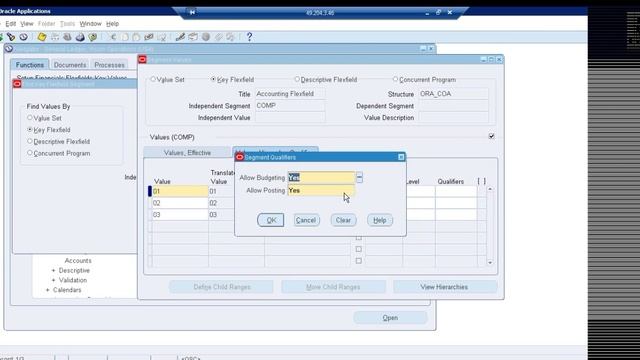Switch to the Values, Effective tab

[187, 152]
